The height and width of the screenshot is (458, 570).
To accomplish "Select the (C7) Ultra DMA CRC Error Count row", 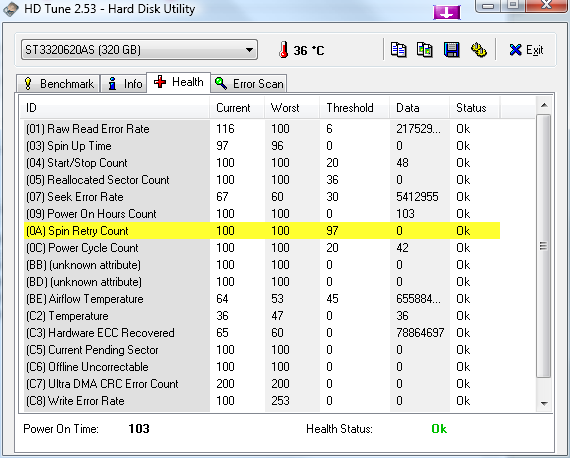I will [x=262, y=384].
